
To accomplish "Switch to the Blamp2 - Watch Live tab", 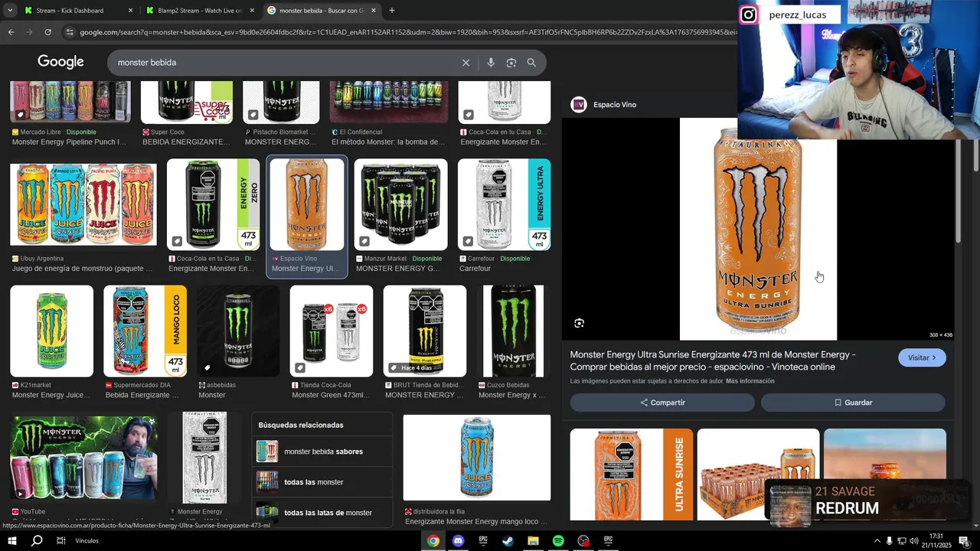I will (199, 11).
